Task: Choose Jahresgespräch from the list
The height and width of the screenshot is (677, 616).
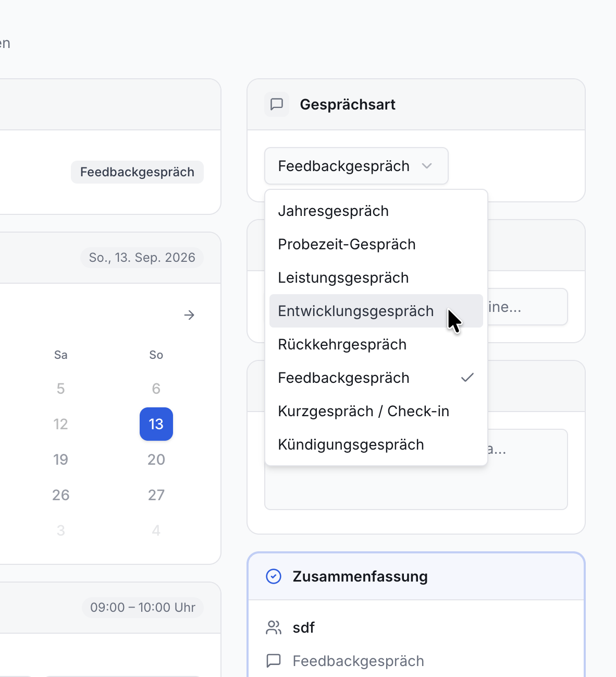Action: [x=376, y=211]
